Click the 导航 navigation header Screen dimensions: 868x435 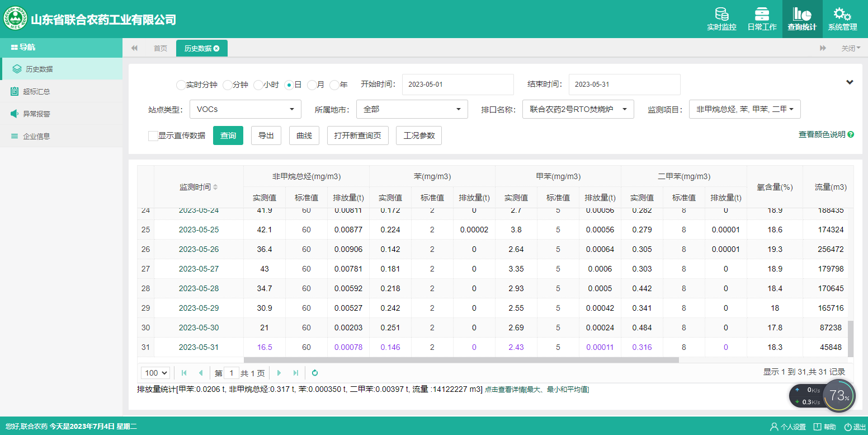coord(61,48)
